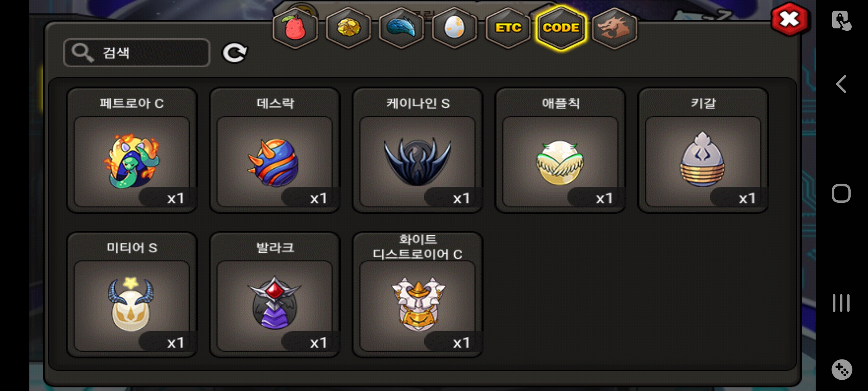This screenshot has width=868, height=391.
Task: Select the ETC tab
Action: click(508, 28)
